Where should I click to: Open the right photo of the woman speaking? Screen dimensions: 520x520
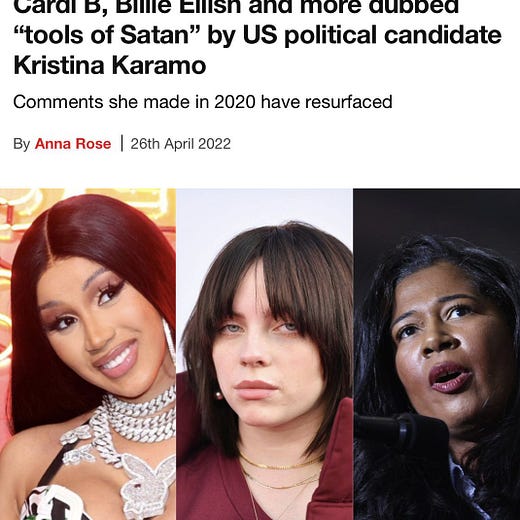point(437,354)
